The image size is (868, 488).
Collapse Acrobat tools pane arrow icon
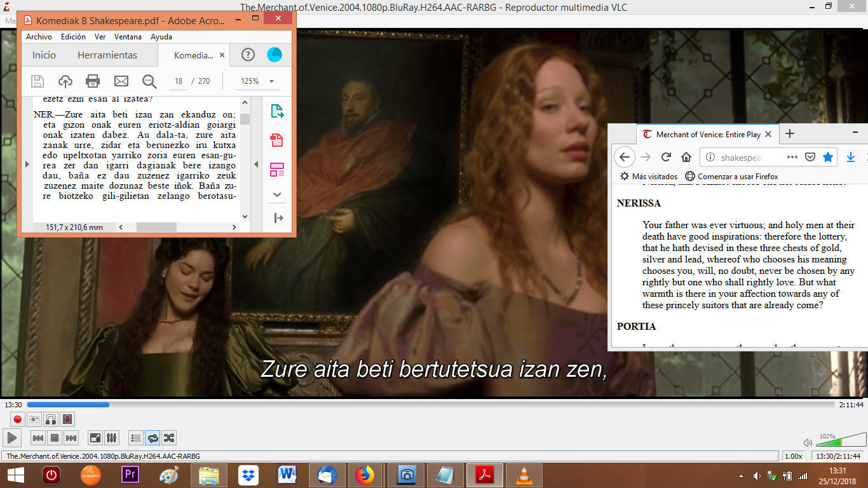(x=278, y=218)
